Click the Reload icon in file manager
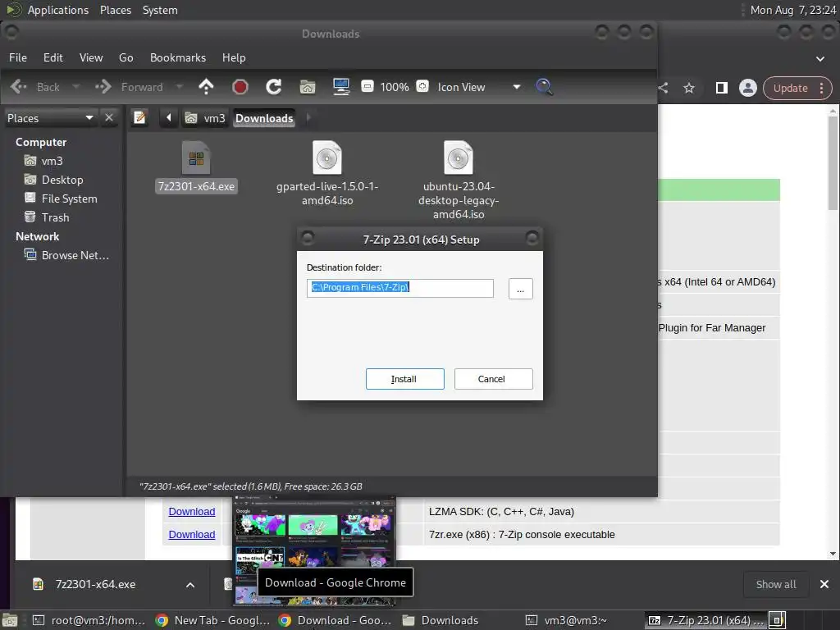 tap(274, 87)
